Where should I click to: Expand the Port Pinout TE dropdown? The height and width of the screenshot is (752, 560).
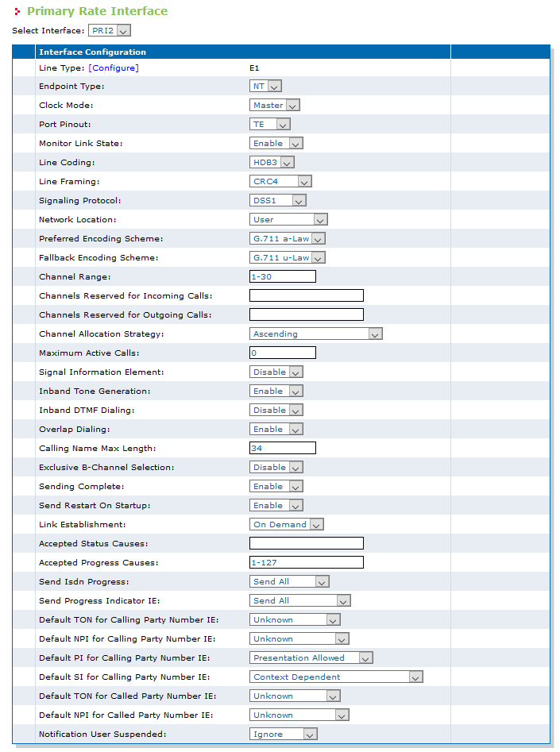pos(270,124)
